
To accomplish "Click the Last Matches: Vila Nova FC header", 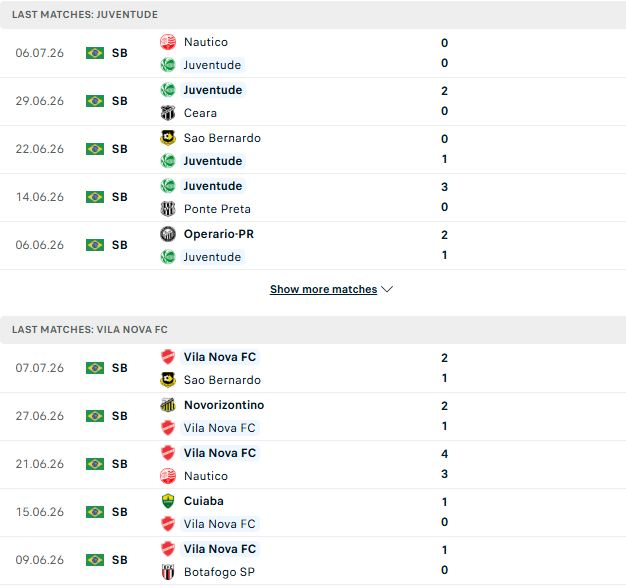I will coord(313,329).
